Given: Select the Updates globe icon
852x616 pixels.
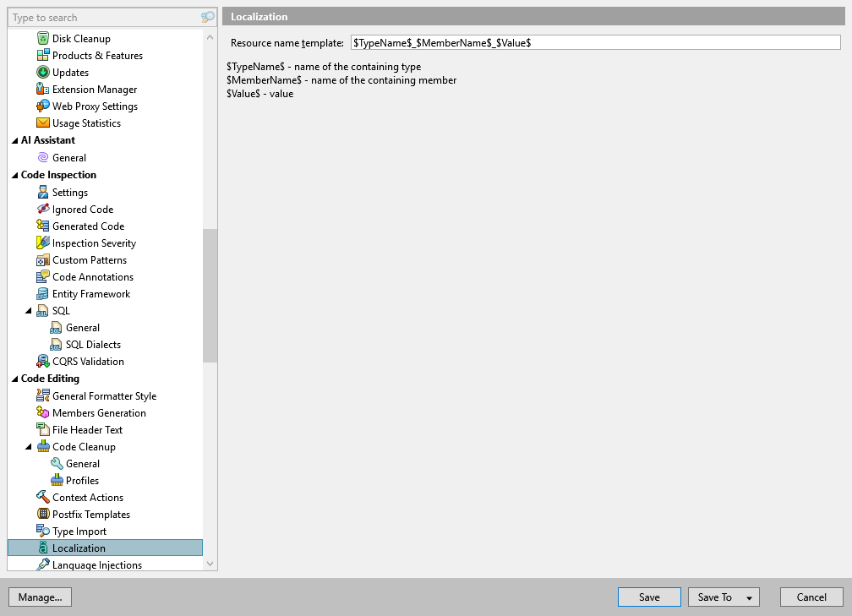Looking at the screenshot, I should click(x=41, y=72).
